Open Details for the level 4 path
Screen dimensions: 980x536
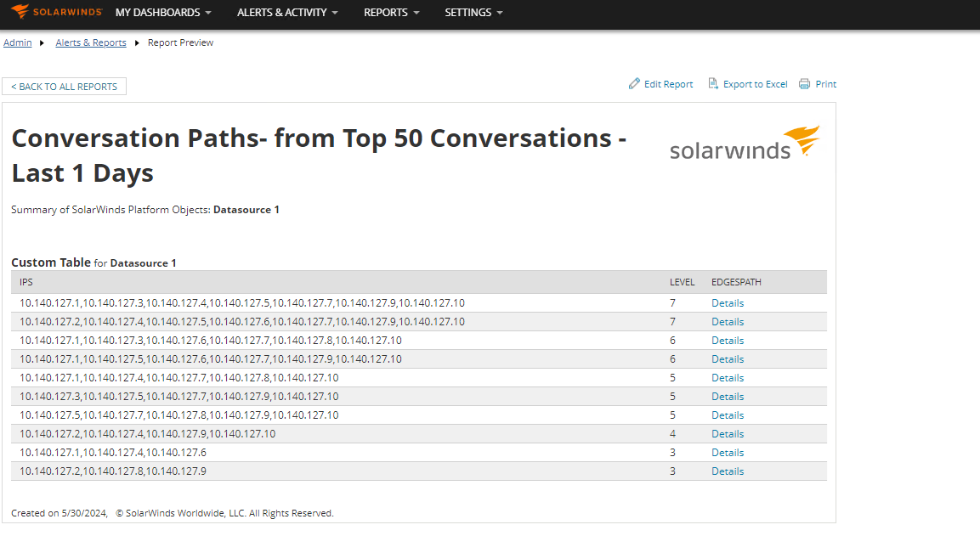(728, 434)
